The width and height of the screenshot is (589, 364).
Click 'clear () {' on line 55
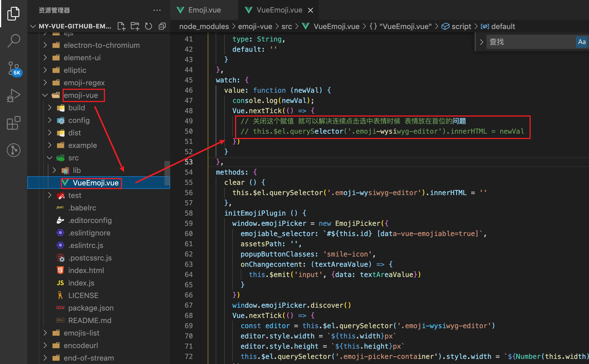(x=245, y=183)
